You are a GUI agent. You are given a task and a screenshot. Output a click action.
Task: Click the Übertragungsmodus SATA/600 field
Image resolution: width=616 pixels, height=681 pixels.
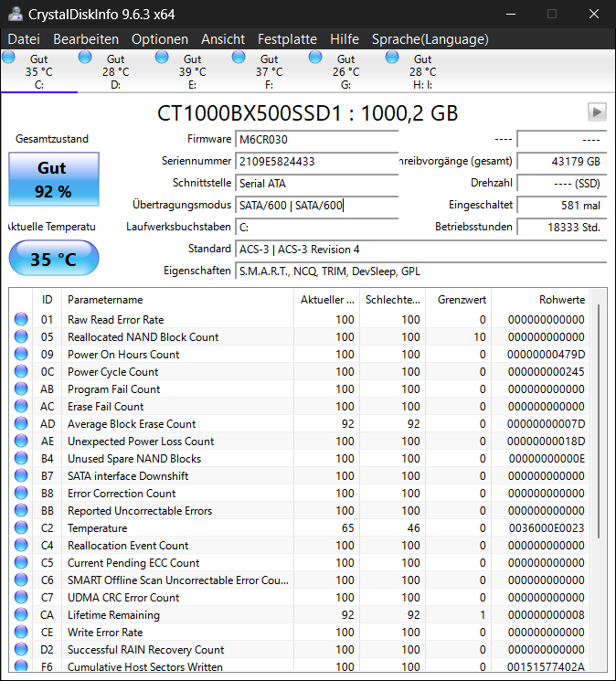[x=317, y=205]
